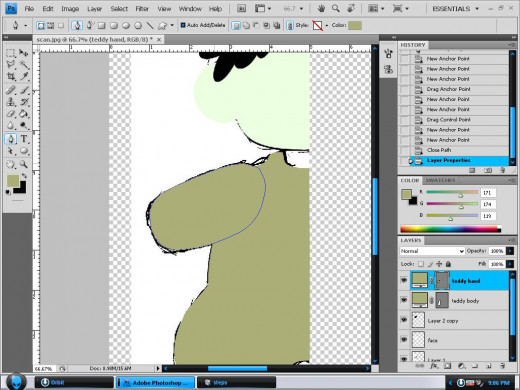This screenshot has width=520, height=390.
Task: Hide the teddy body layer
Action: click(x=404, y=300)
